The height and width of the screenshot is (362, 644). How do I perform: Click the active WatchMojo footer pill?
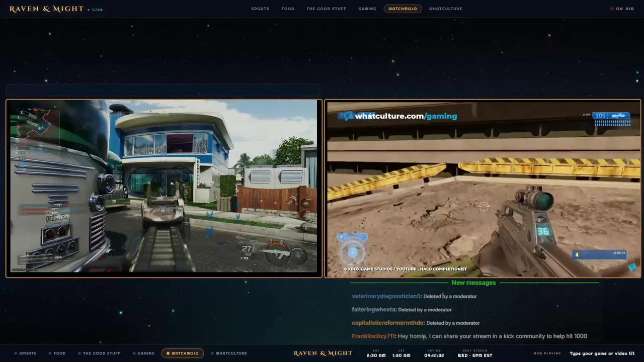point(183,353)
